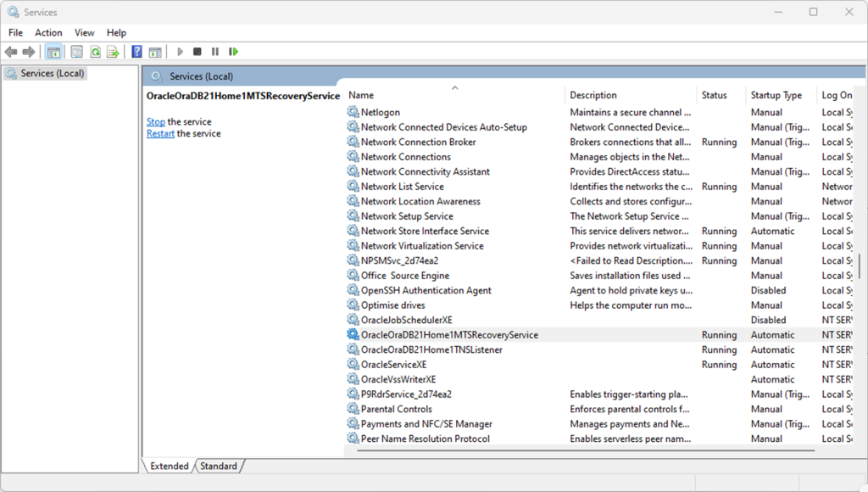This screenshot has width=868, height=492.
Task: Click the Restart the service link
Action: [x=160, y=134]
